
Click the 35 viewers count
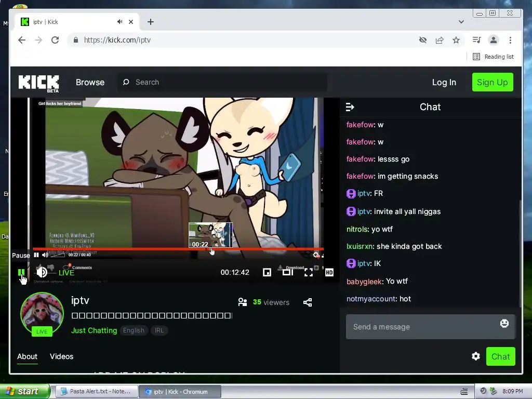click(271, 302)
